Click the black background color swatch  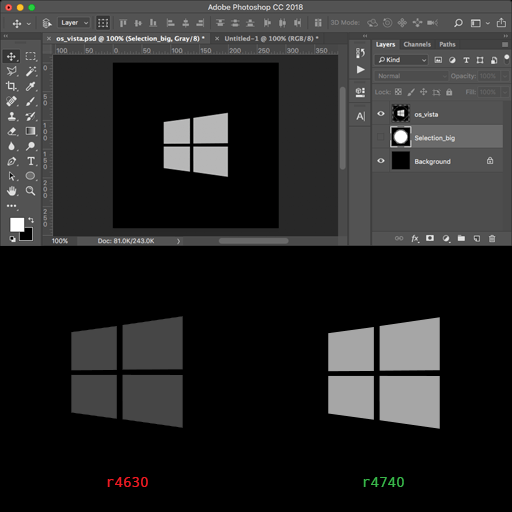(x=28, y=235)
